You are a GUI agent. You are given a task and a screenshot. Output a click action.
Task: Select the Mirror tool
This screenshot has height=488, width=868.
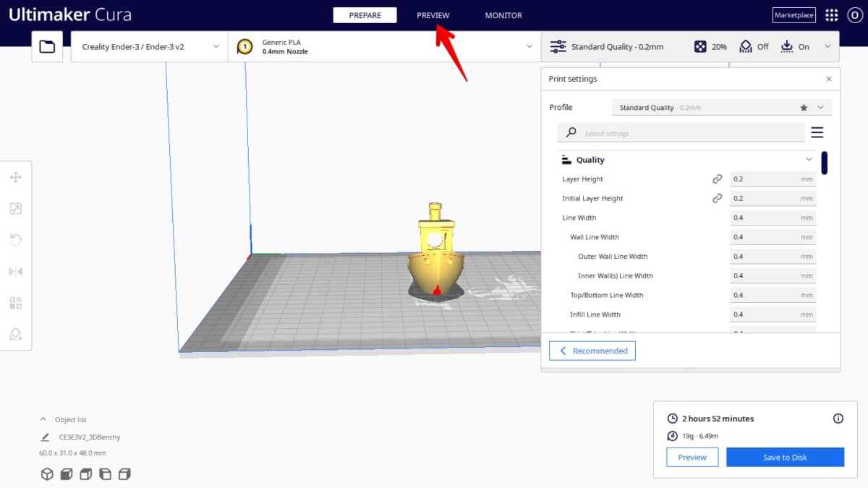pyautogui.click(x=16, y=271)
